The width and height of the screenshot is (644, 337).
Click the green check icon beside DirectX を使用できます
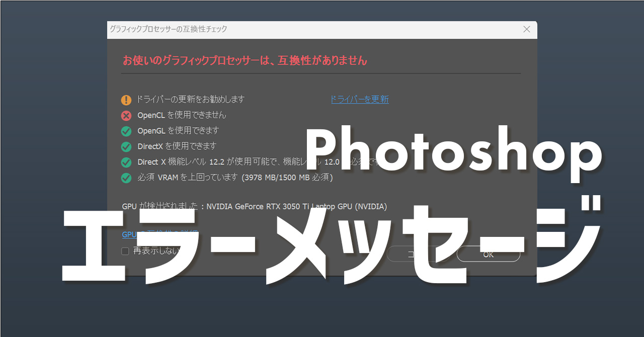(126, 147)
